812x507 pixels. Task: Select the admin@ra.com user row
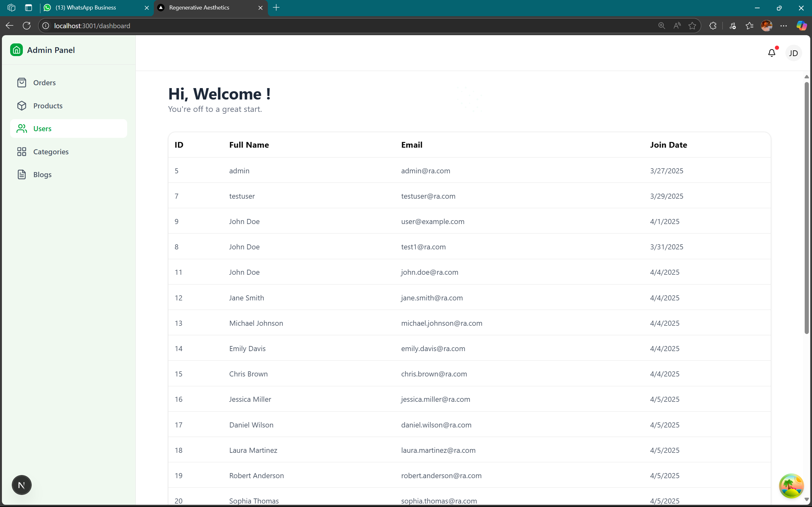pyautogui.click(x=425, y=171)
